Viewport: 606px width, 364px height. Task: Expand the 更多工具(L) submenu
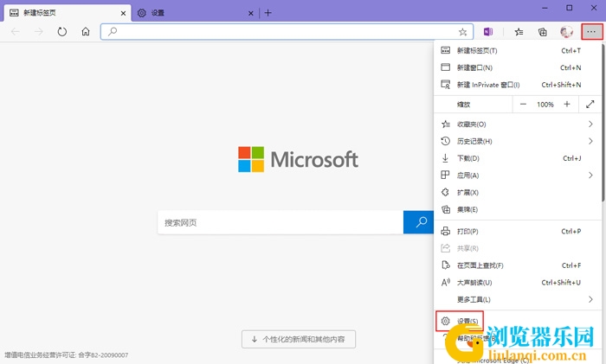click(518, 299)
